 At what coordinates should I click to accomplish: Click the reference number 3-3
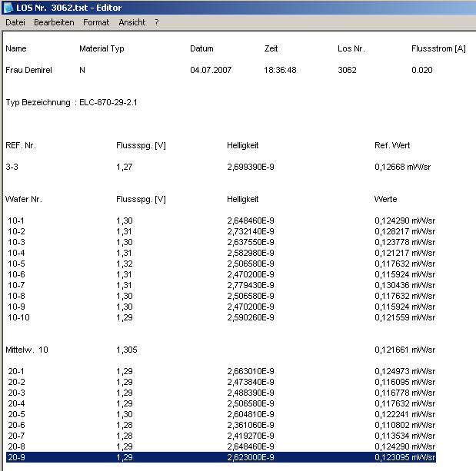pyautogui.click(x=12, y=167)
